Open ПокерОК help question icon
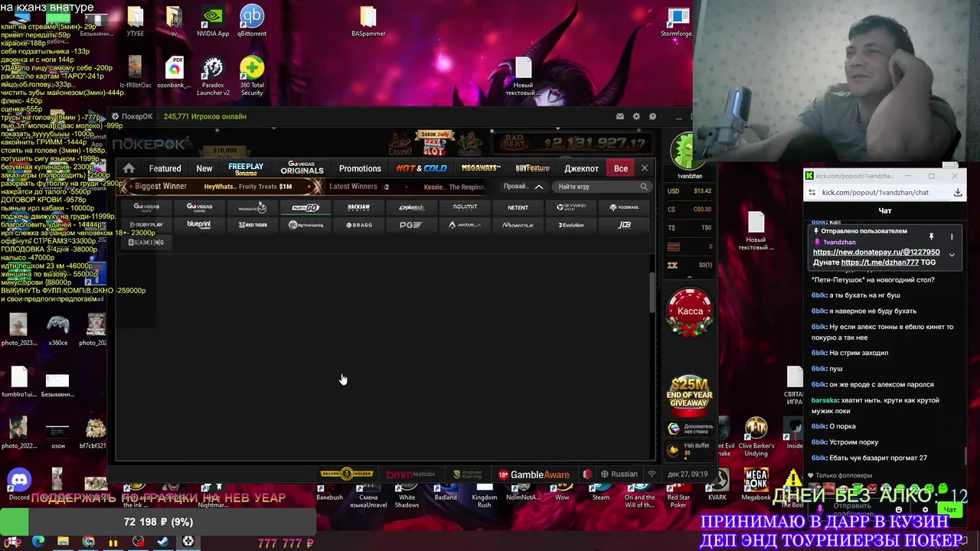The height and width of the screenshot is (551, 980). point(652,116)
